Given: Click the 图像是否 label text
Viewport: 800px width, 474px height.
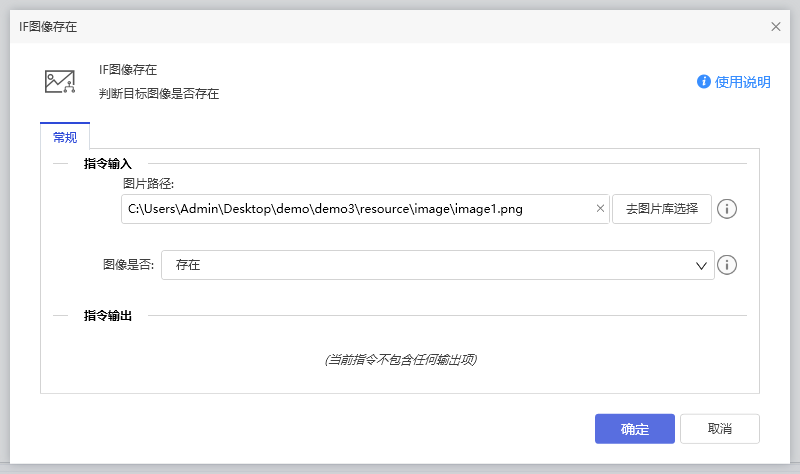Looking at the screenshot, I should [x=129, y=265].
